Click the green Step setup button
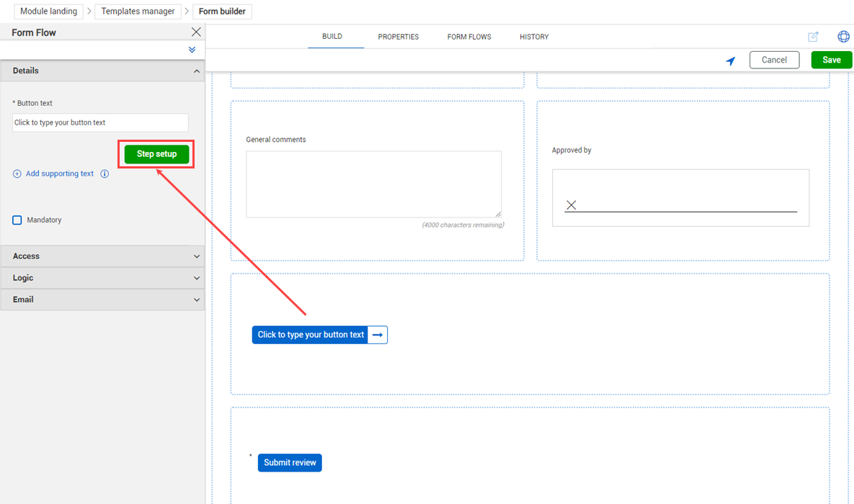This screenshot has height=504, width=854. pos(156,154)
